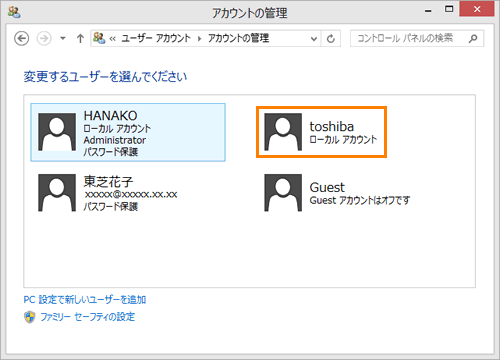Click アカウントの管理 breadcrumb
Screen dimensions: 500x360
coord(238,38)
